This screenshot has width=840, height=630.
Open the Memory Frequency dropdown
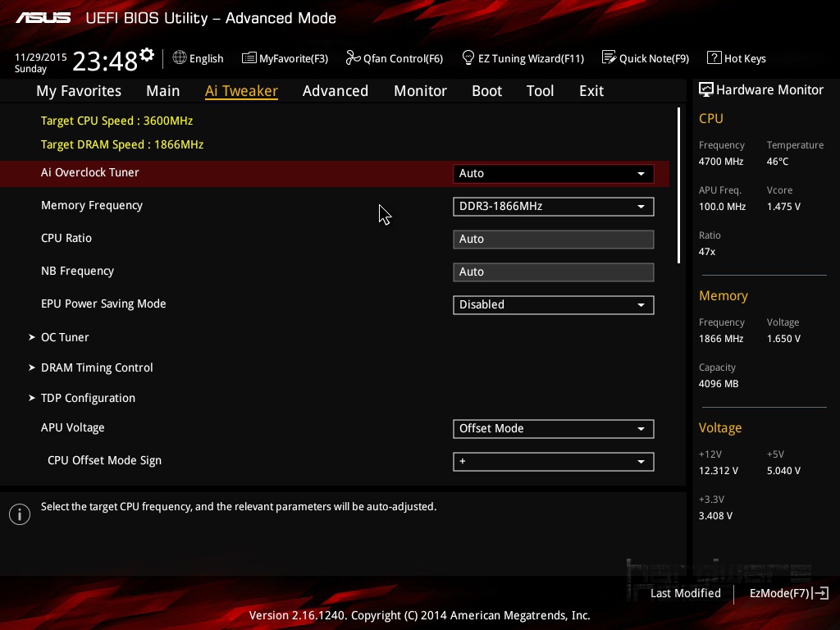(554, 206)
